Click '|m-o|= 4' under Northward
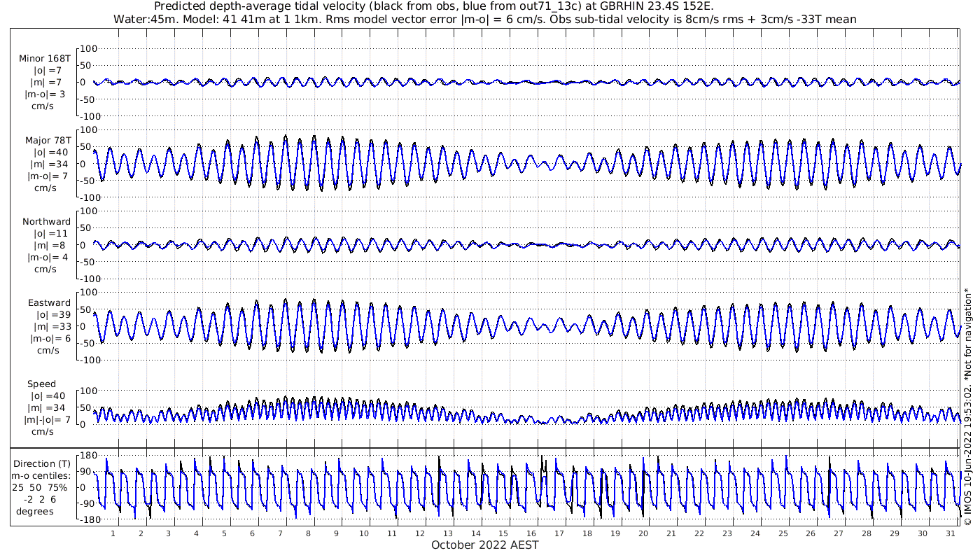The image size is (980, 560). coord(48,258)
